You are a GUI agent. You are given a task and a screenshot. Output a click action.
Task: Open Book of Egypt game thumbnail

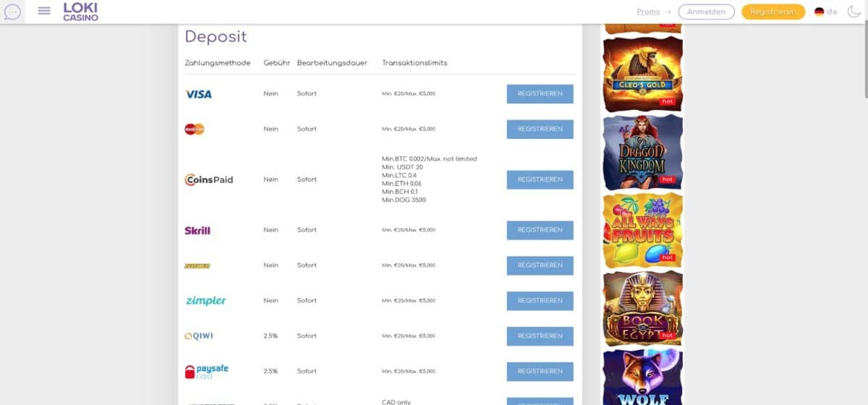click(643, 307)
